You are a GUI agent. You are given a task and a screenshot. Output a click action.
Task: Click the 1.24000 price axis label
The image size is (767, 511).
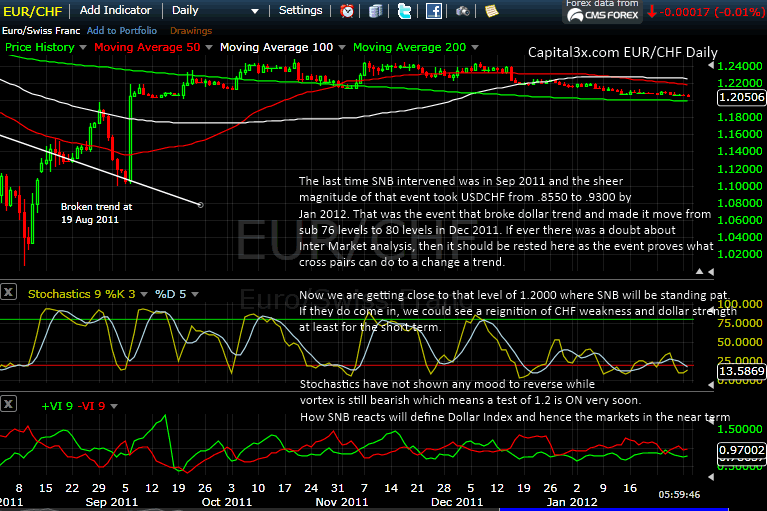740,66
